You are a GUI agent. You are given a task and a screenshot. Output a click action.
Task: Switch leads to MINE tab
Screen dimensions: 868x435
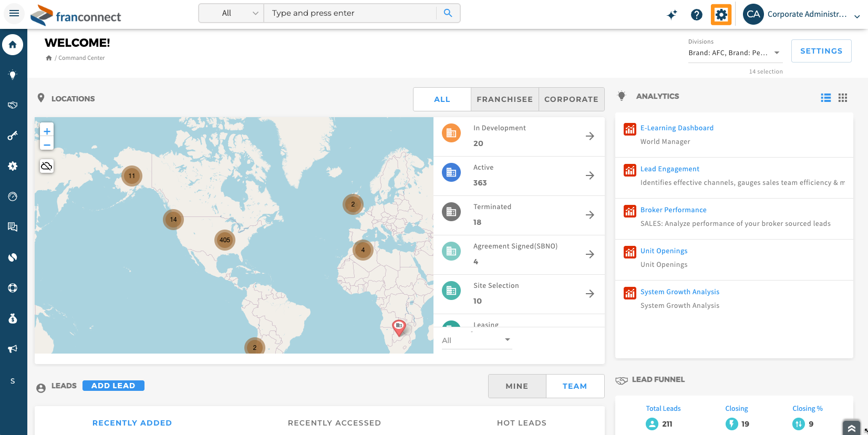coord(517,386)
